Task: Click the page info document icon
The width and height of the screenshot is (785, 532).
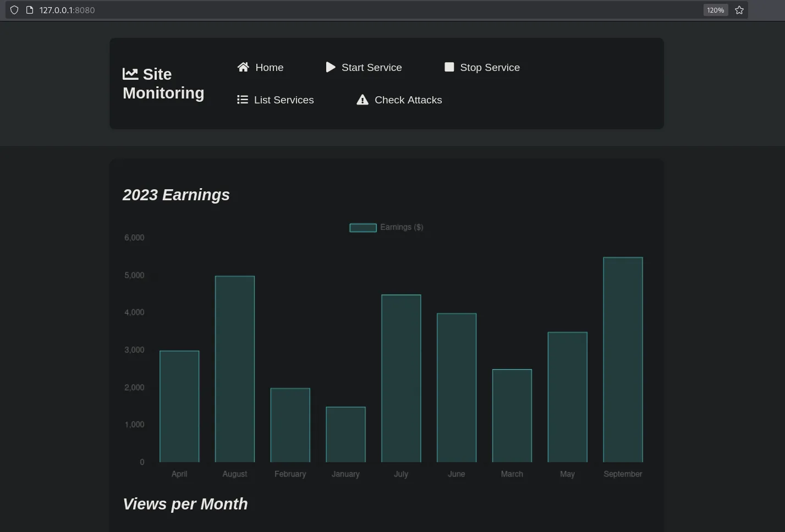Action: pyautogui.click(x=30, y=10)
